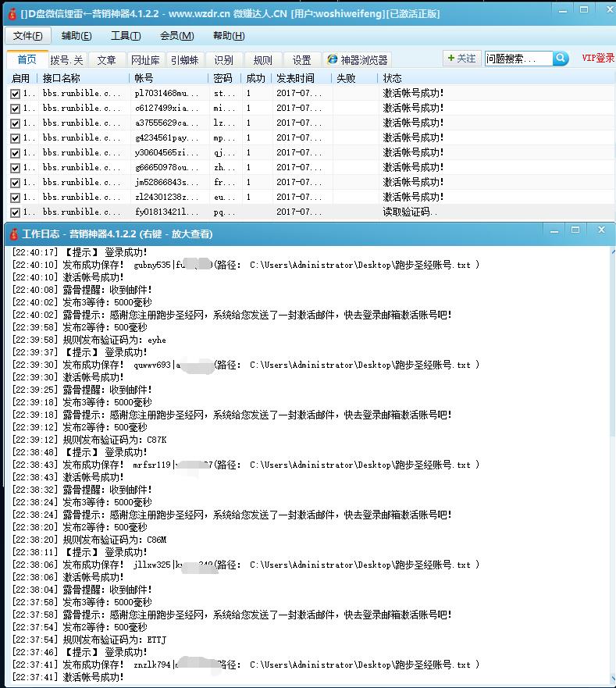Image resolution: width=616 pixels, height=688 pixels.
Task: Sort by 成功 column header
Action: [x=257, y=78]
